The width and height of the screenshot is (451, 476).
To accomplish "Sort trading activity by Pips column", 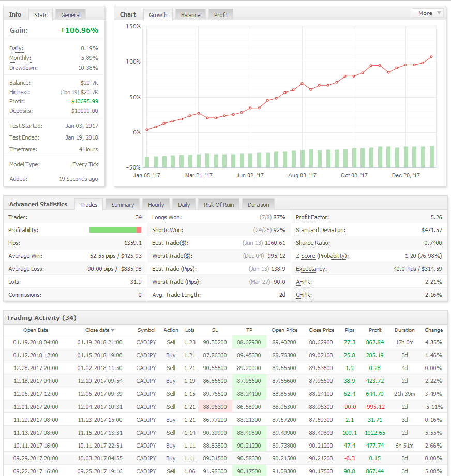I will [x=349, y=330].
